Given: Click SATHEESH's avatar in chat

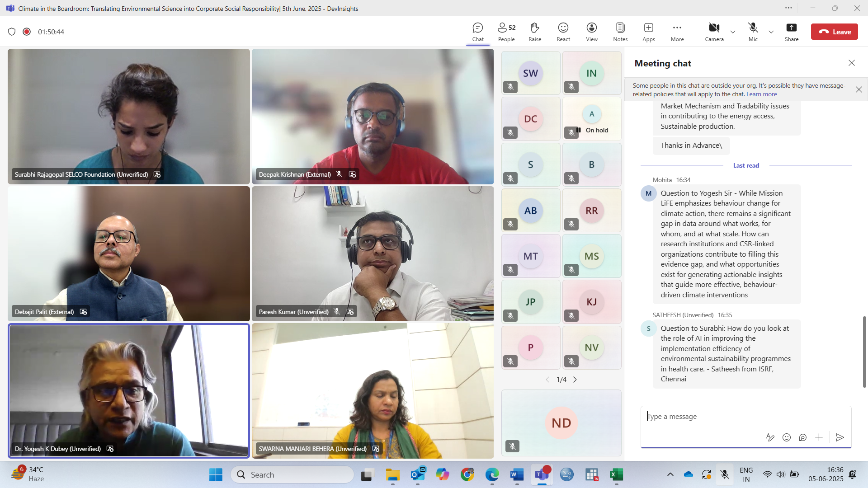Looking at the screenshot, I should point(648,328).
